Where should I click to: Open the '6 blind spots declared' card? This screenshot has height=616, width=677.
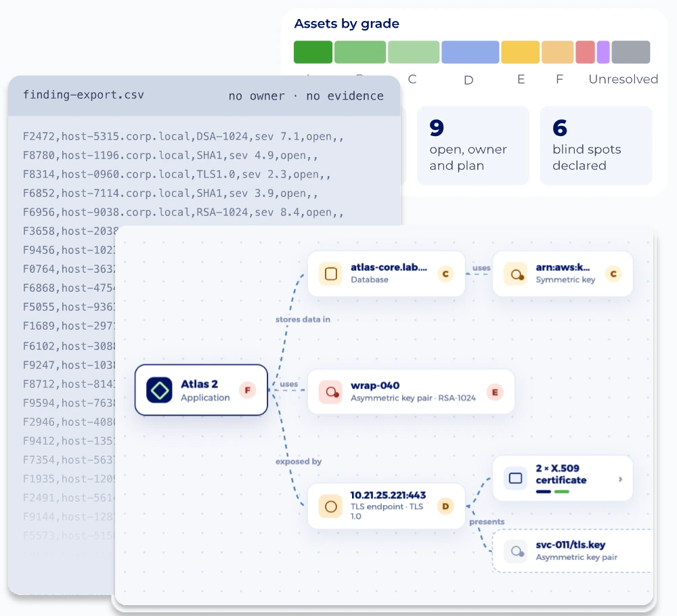[596, 146]
